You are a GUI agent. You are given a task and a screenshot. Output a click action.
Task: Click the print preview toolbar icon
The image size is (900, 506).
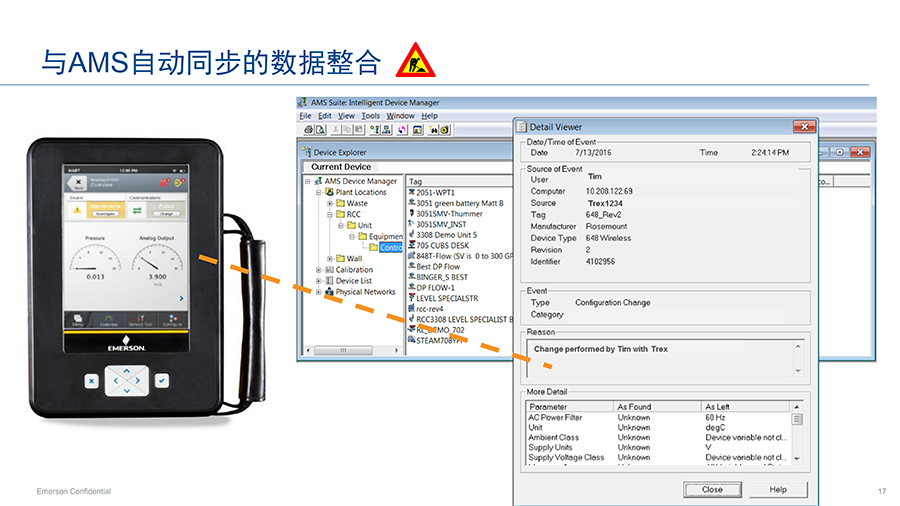pos(320,130)
